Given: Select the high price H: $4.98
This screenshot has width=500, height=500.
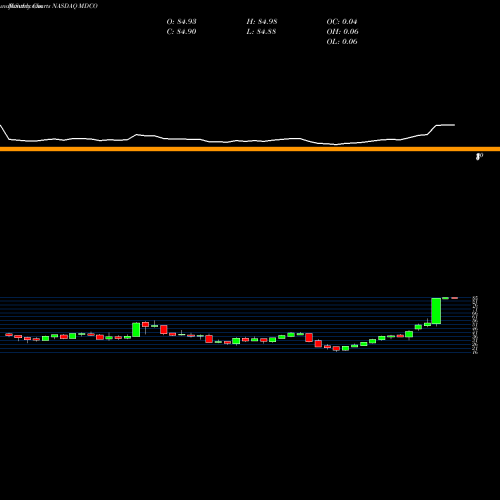Looking at the screenshot, I should coord(262,22).
